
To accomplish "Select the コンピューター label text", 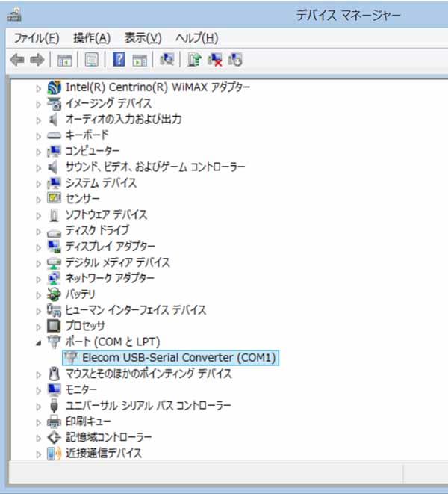I will 93,151.
